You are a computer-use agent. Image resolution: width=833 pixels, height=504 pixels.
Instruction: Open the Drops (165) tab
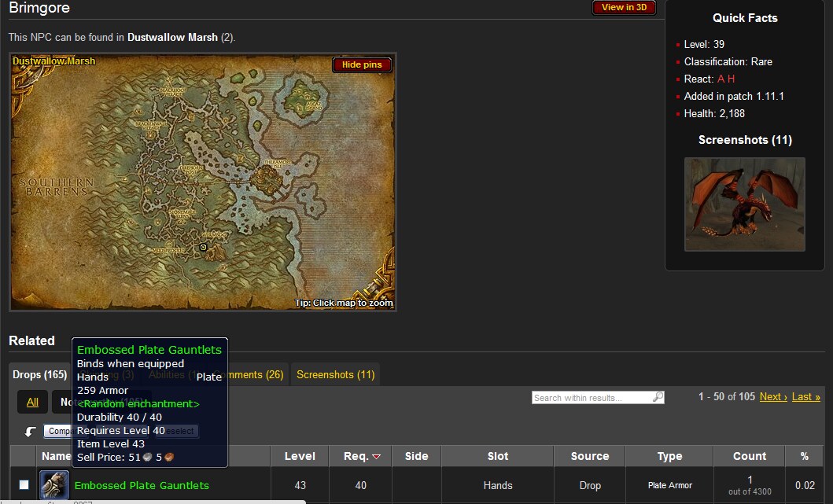(x=39, y=375)
